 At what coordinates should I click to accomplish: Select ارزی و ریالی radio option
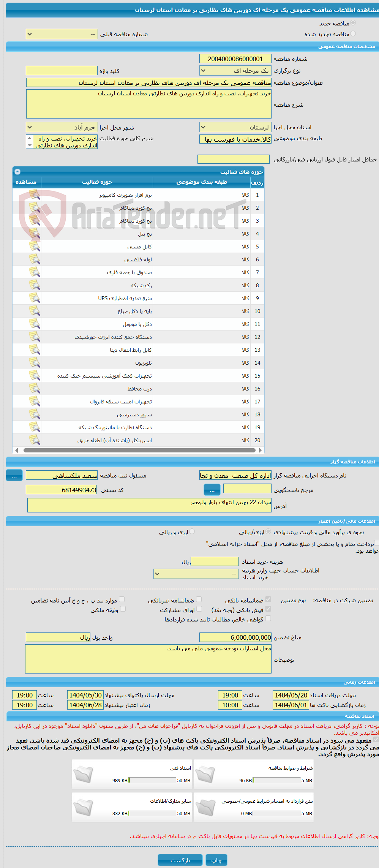point(192,532)
